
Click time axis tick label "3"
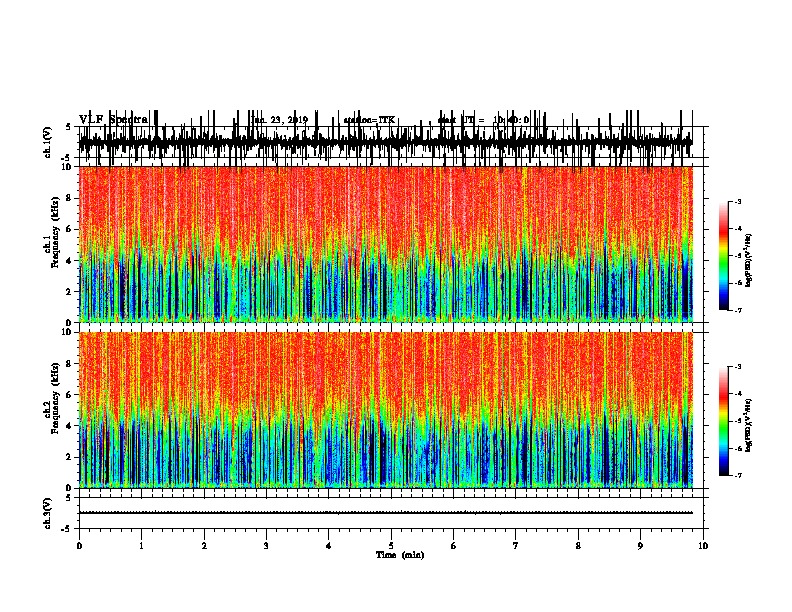click(266, 546)
